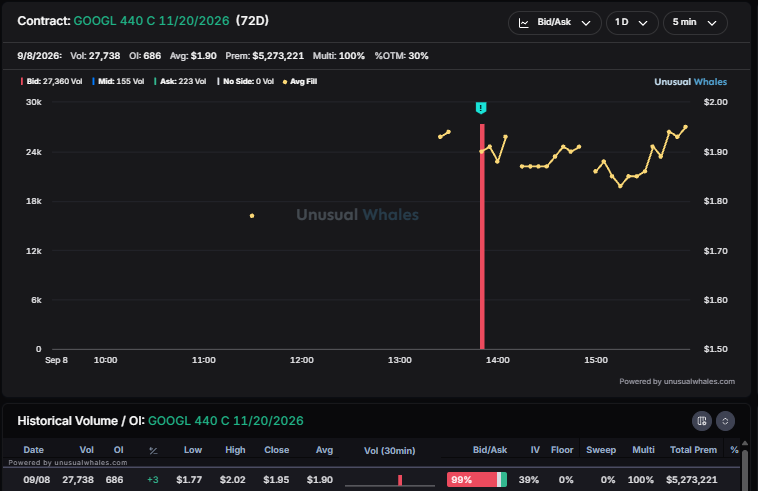Click the OI change icon column header
Image resolution: width=758 pixels, height=491 pixels.
coord(153,450)
